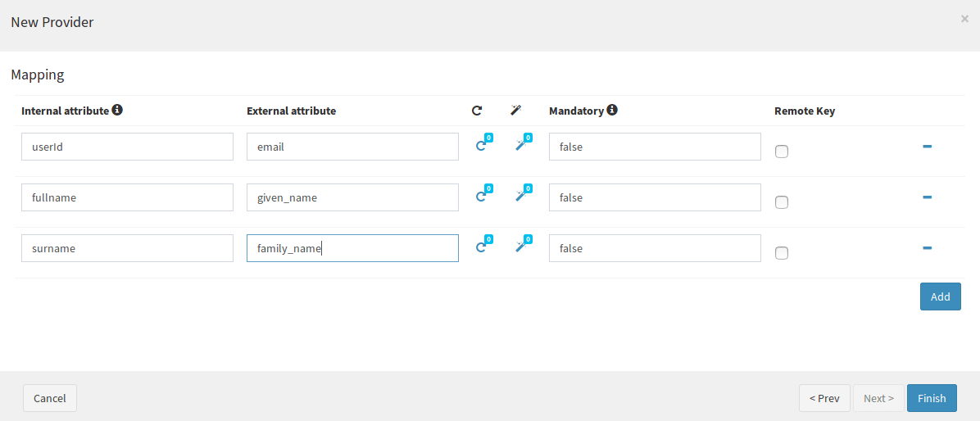
Task: Focus the userId internal attribute field
Action: click(x=128, y=147)
